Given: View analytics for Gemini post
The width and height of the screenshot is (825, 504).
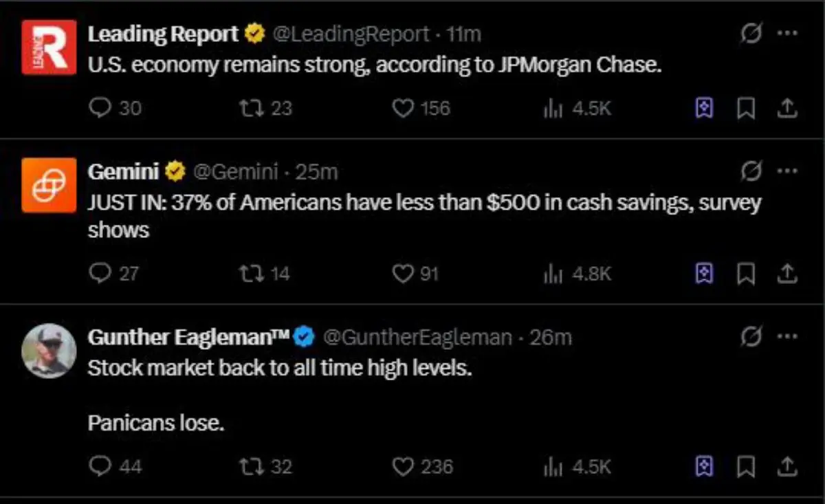Looking at the screenshot, I should pyautogui.click(x=553, y=274).
